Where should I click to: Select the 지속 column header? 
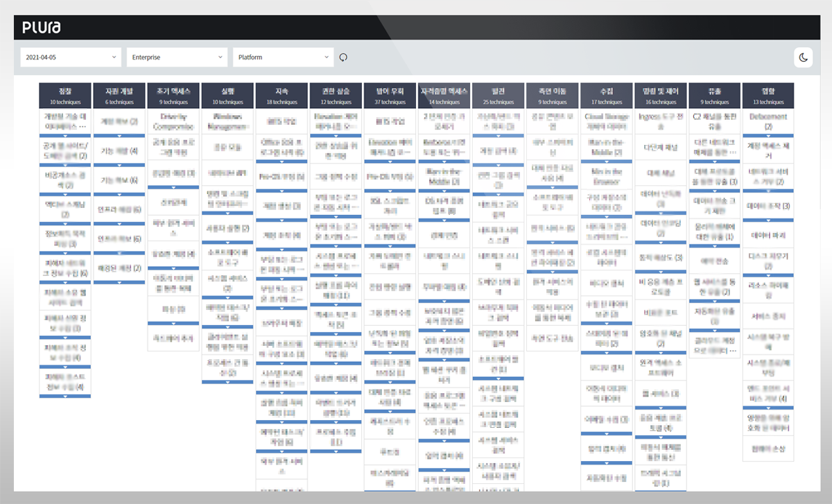281,96
